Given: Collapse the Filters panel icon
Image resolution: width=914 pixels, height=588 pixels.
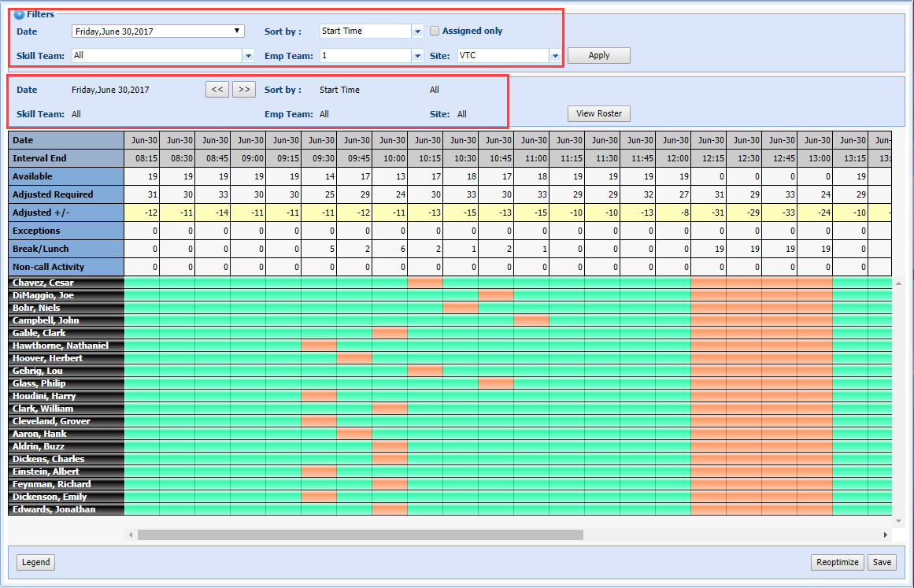Looking at the screenshot, I should pos(20,14).
